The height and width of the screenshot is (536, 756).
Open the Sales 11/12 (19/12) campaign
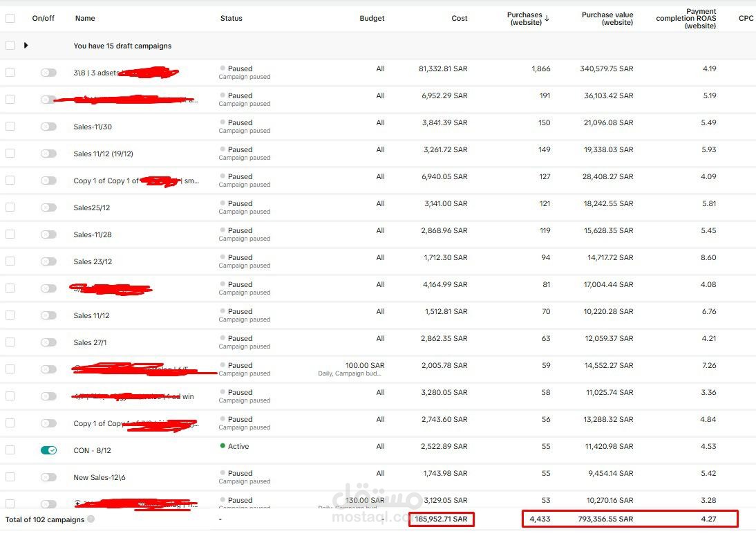coord(103,154)
